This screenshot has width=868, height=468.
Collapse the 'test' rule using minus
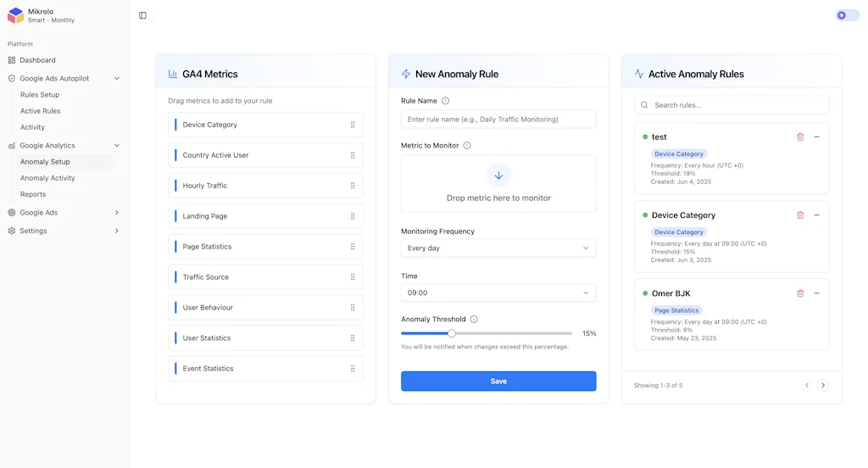coord(816,136)
